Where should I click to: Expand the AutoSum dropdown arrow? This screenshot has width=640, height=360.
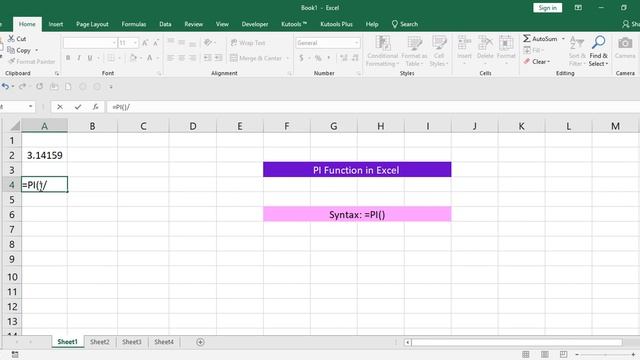pyautogui.click(x=563, y=39)
